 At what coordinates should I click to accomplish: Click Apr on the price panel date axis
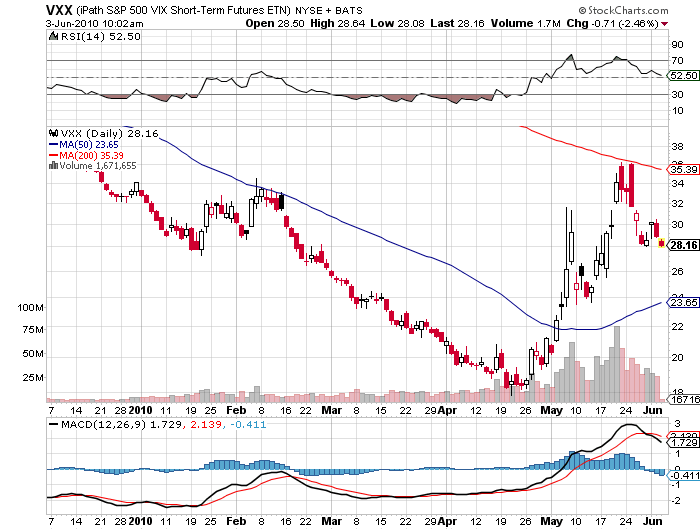point(447,410)
